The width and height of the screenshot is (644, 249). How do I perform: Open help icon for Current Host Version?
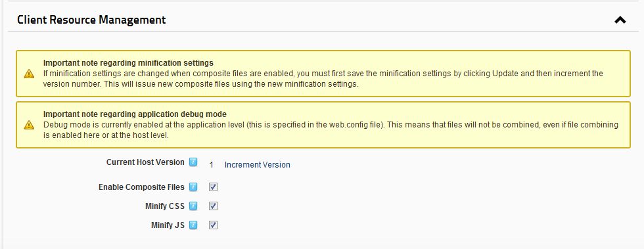(x=193, y=162)
